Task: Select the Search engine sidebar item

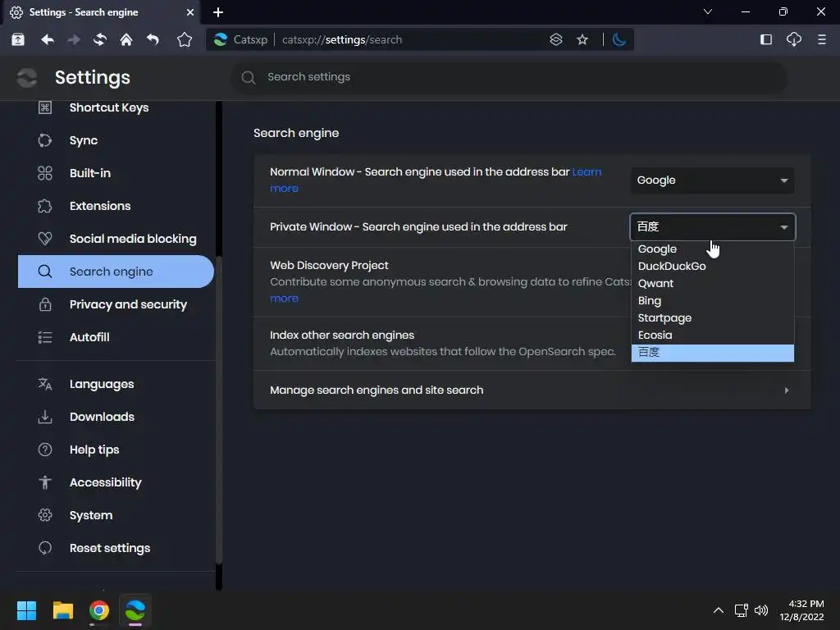Action: (116, 272)
